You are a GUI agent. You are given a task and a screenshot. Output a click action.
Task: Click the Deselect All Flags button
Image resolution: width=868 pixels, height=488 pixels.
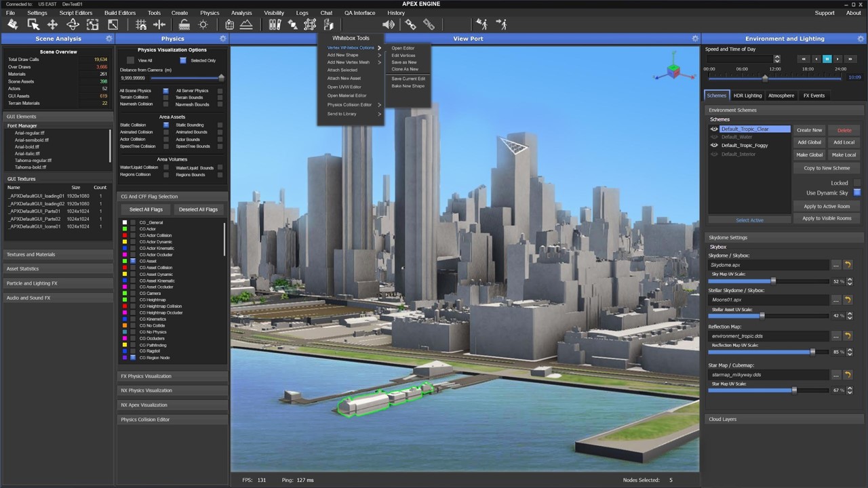198,209
